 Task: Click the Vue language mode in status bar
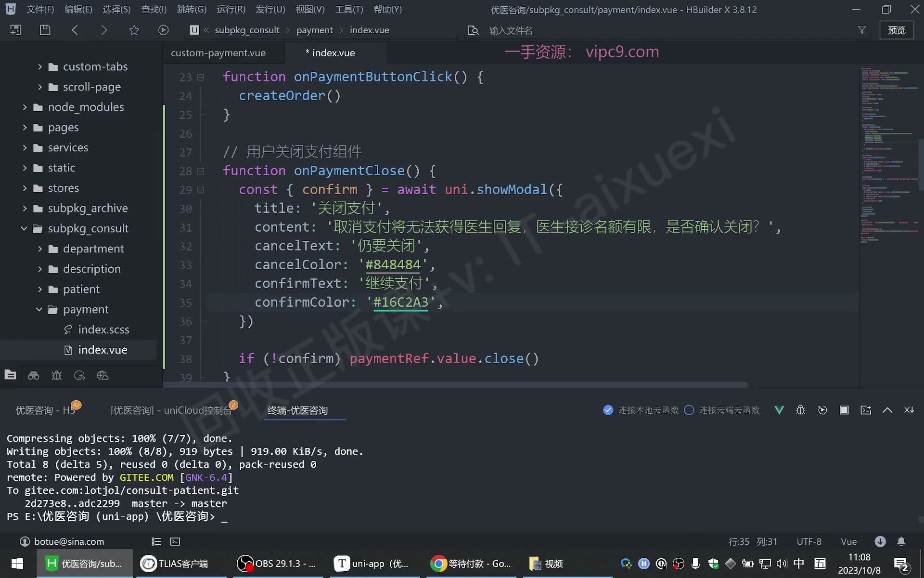coord(848,541)
